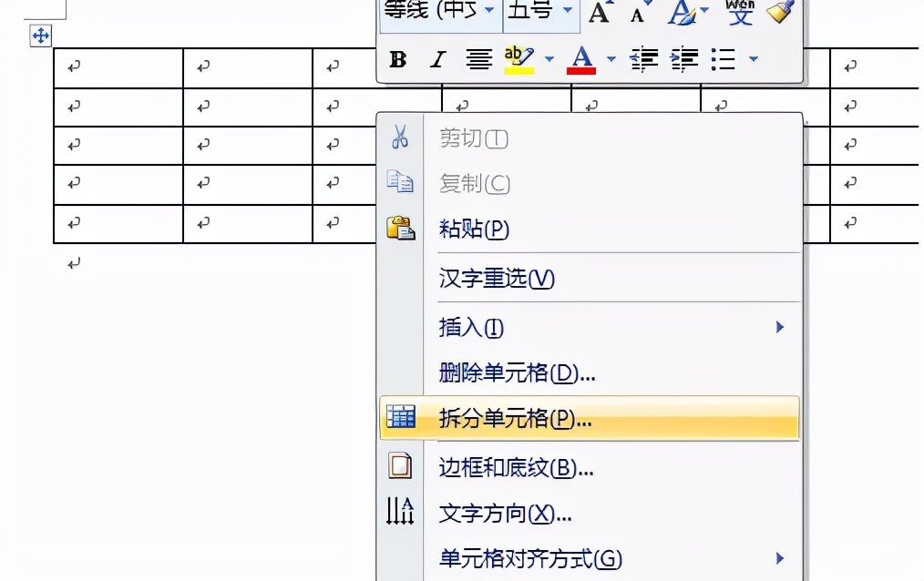
Task: Place cursor at paragraph mark below table
Action: [74, 264]
